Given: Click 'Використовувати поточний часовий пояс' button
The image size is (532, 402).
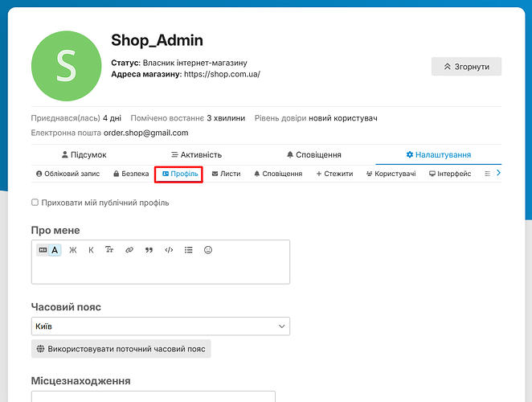Looking at the screenshot, I should pos(121,349).
